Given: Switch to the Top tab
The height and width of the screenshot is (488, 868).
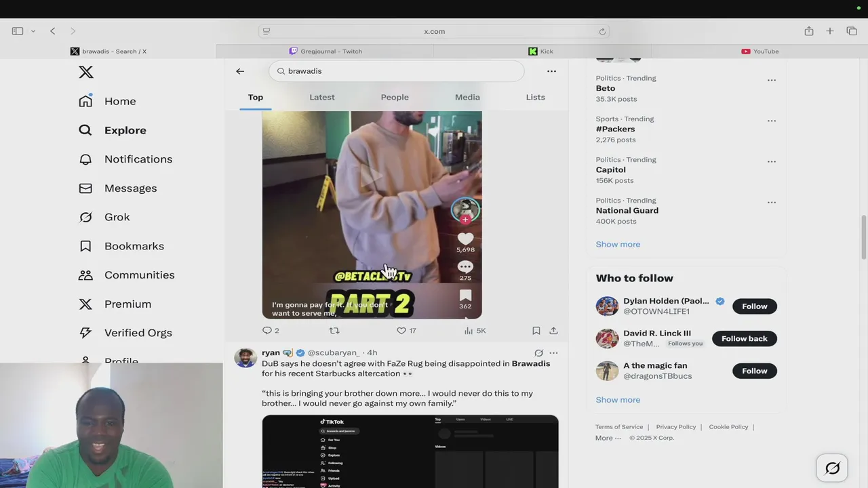Looking at the screenshot, I should [x=256, y=97].
